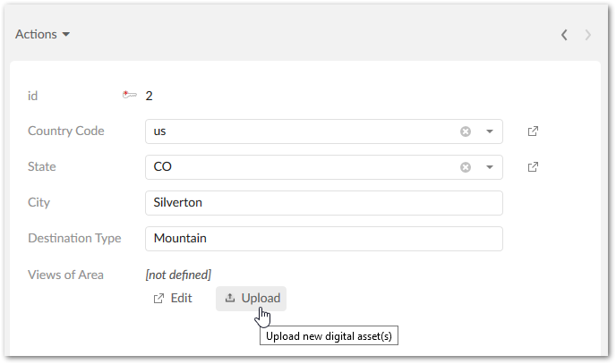Viewport: 616px width, 364px height.
Task: Focus the City field with Silverton
Action: pos(323,203)
